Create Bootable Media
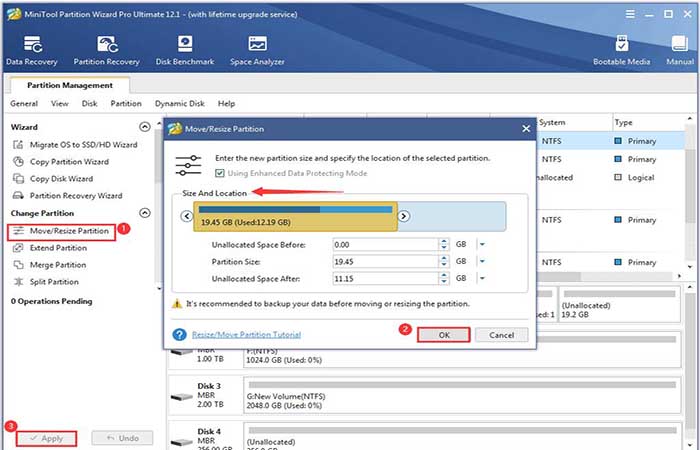Image resolution: width=700 pixels, height=450 pixels. coord(621,50)
